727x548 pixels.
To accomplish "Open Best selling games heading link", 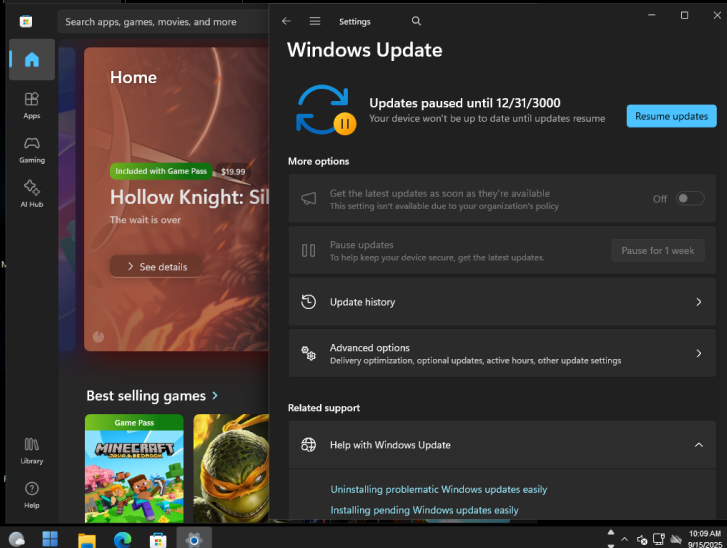I will [x=146, y=395].
